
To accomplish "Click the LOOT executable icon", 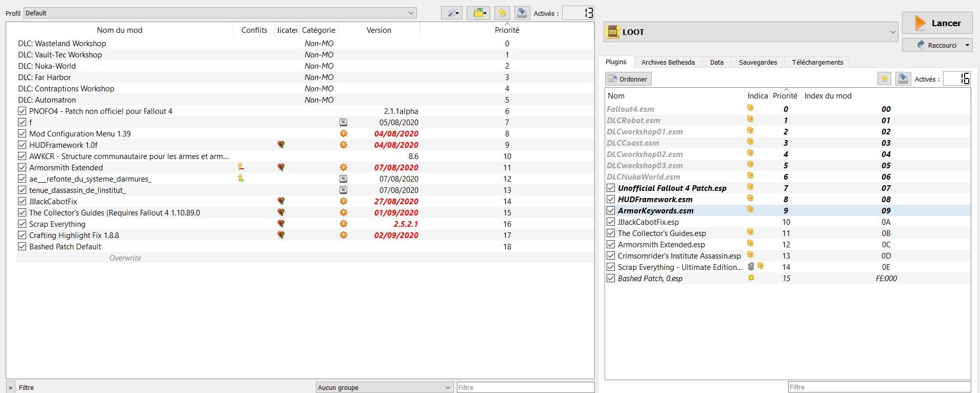I will (613, 32).
